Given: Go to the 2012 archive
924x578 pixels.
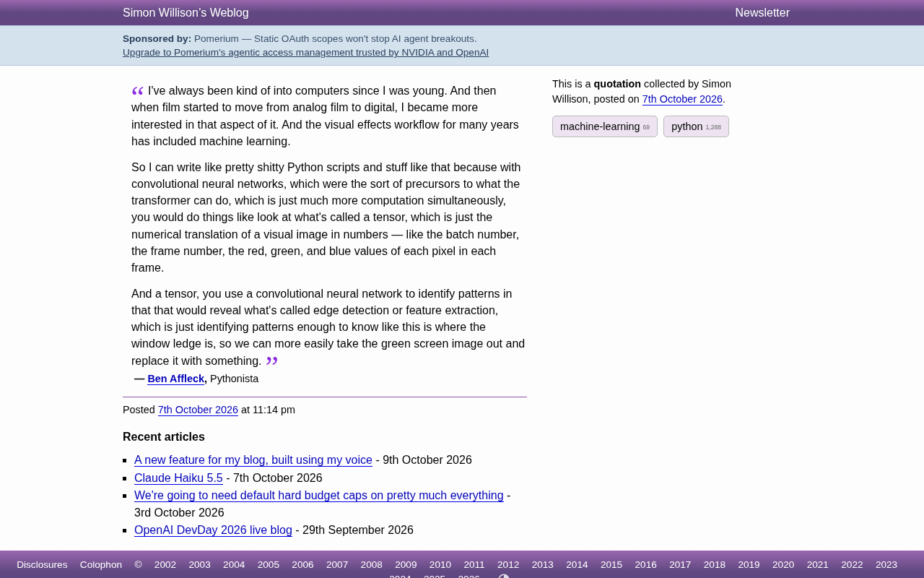Looking at the screenshot, I should click(508, 564).
